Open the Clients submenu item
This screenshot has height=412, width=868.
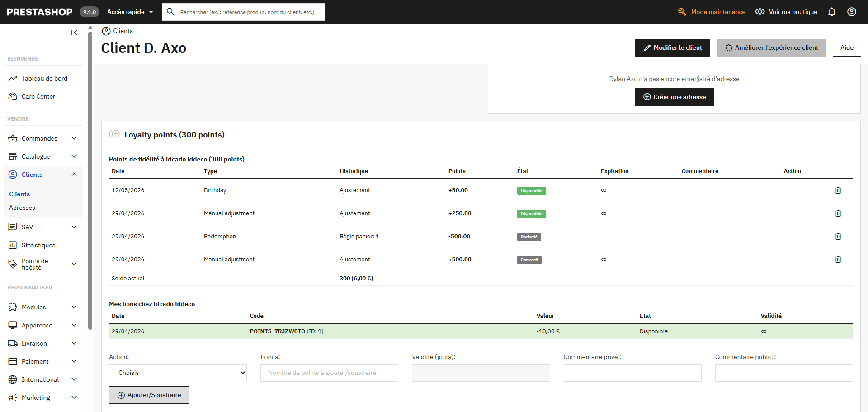coord(19,194)
